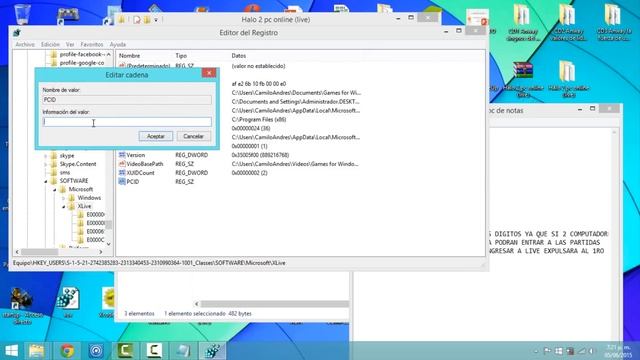Click the Properties icon in Halo 2 window toolbar

coord(137,20)
